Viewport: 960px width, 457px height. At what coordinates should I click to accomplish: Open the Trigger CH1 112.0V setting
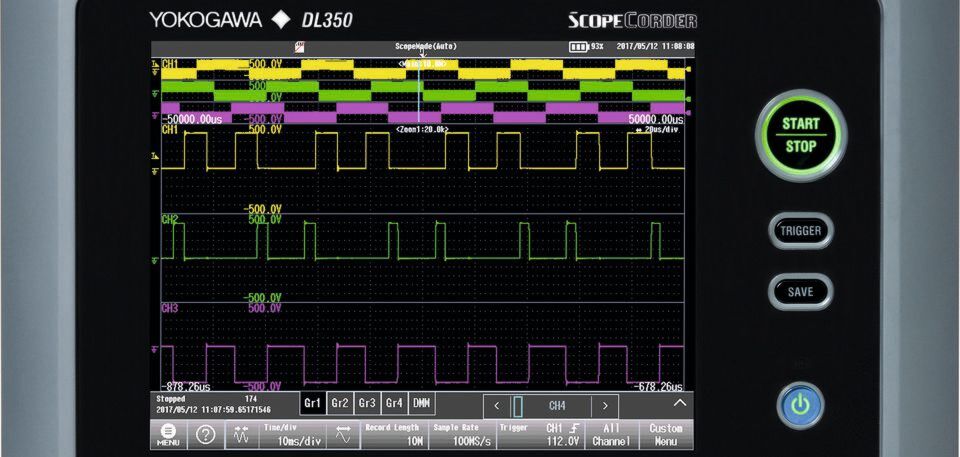[541, 434]
